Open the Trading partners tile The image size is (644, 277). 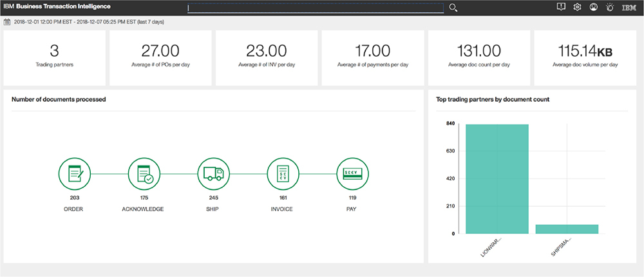tap(54, 58)
